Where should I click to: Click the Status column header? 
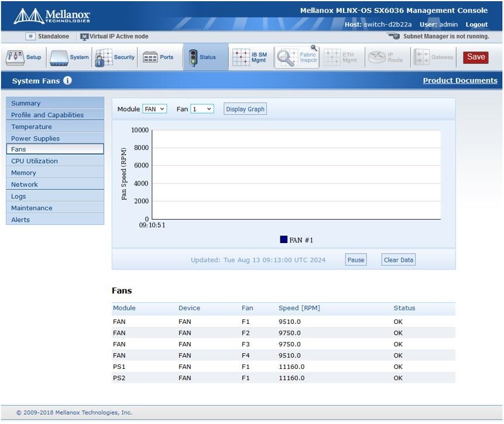tap(404, 308)
